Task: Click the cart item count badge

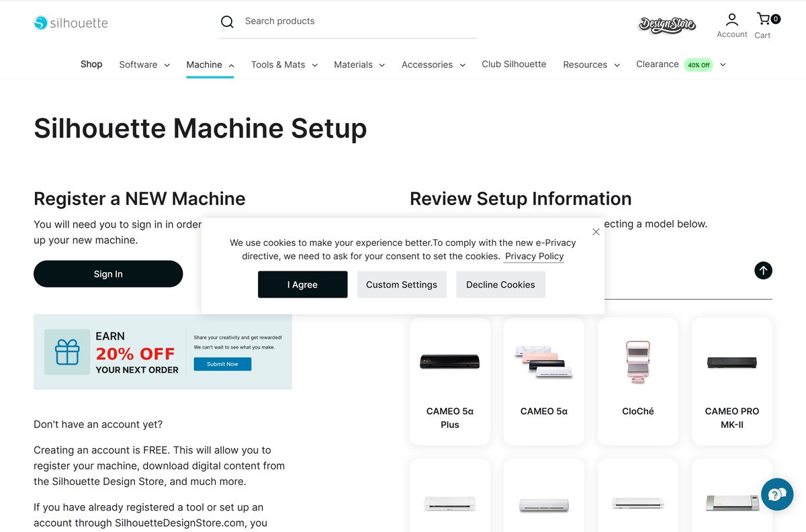Action: pyautogui.click(x=776, y=19)
